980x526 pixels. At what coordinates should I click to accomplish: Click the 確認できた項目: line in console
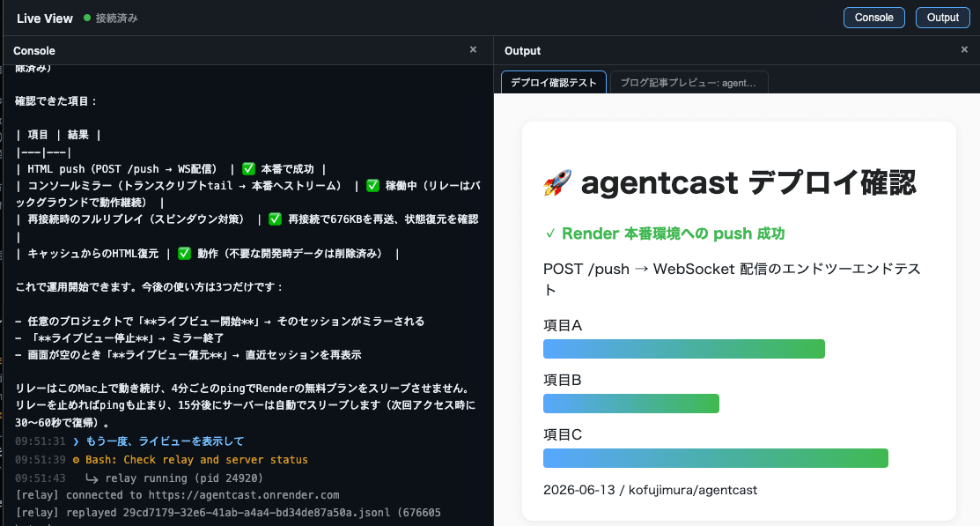pos(56,101)
